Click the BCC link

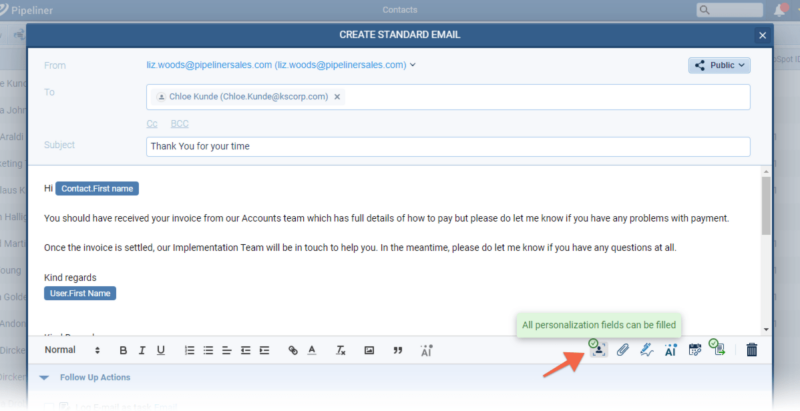point(179,124)
